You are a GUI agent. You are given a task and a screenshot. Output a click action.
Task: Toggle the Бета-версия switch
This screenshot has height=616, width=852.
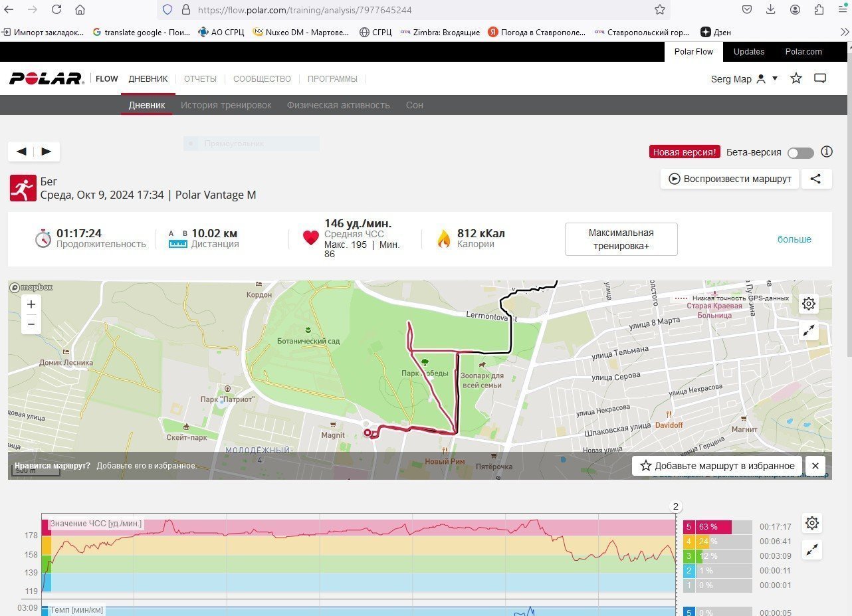(x=800, y=153)
